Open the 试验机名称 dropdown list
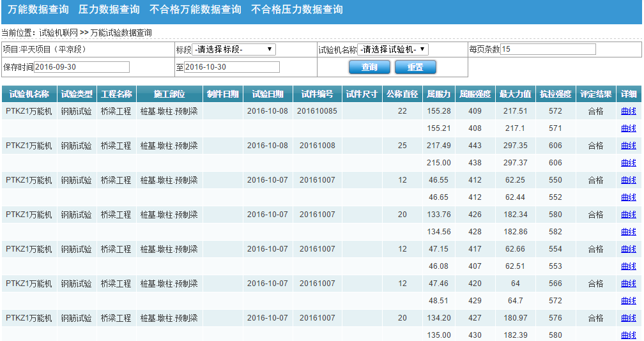The image size is (644, 341). 392,49
